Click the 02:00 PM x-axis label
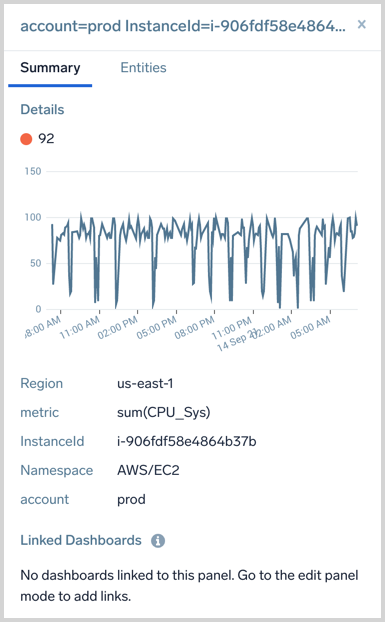This screenshot has height=622, width=385. pyautogui.click(x=118, y=328)
